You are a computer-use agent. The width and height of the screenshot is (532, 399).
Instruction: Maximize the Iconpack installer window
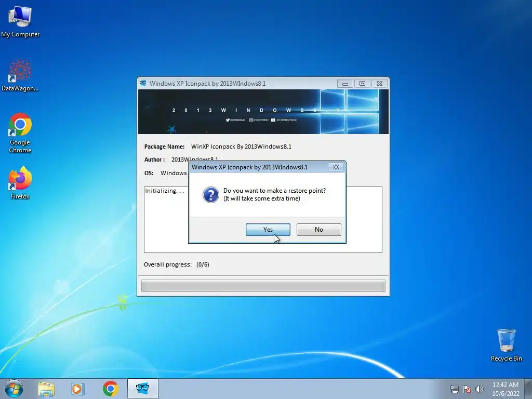[x=362, y=84]
